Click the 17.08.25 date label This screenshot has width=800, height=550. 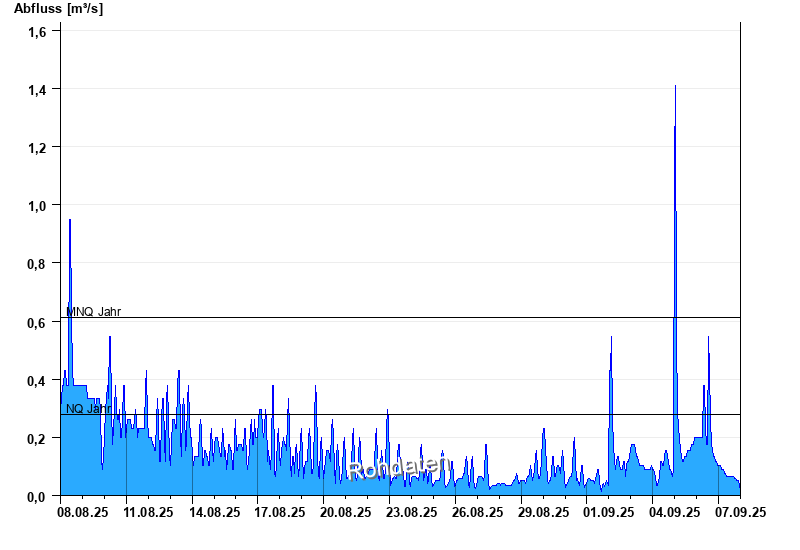tap(280, 512)
